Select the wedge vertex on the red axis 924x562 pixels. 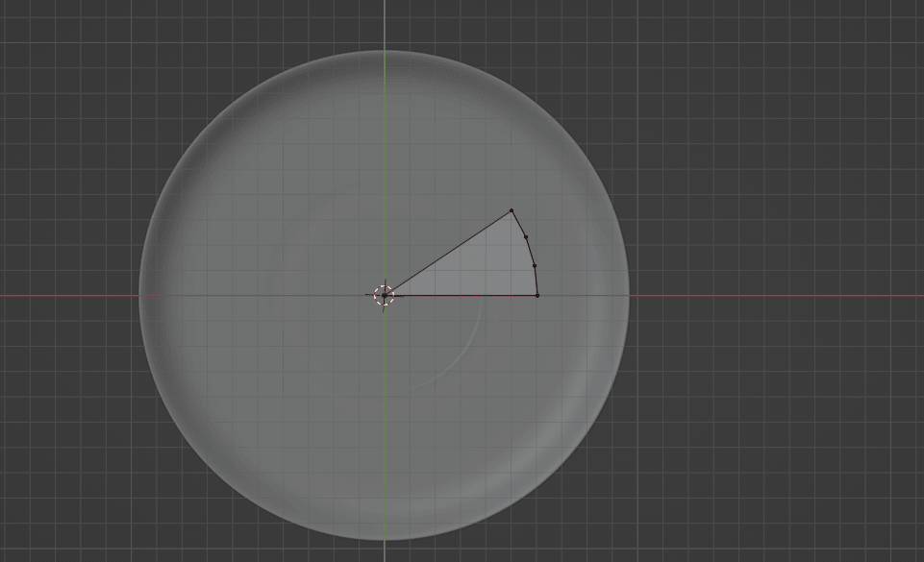[537, 295]
